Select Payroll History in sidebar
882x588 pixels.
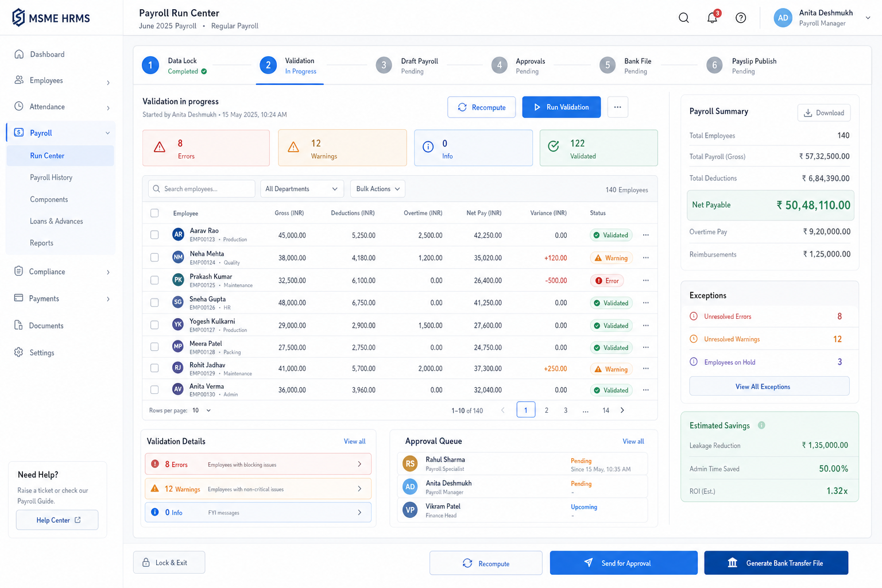click(x=51, y=177)
